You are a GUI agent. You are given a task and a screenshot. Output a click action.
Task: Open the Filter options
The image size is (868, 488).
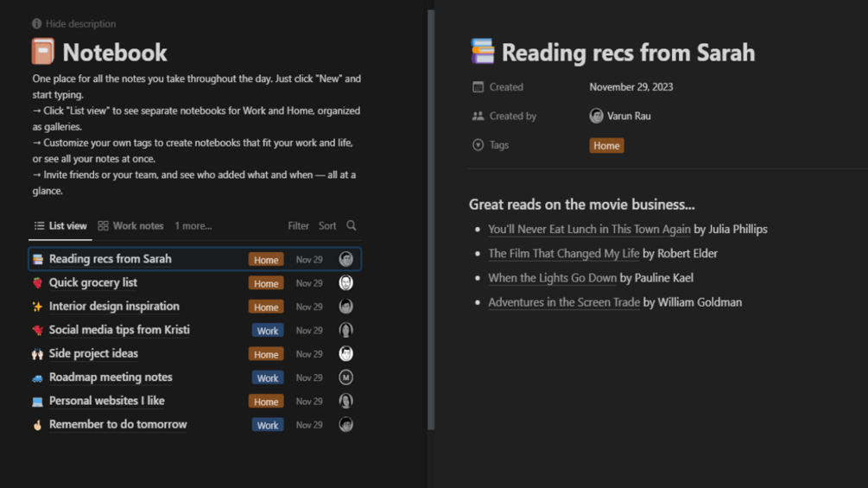coord(298,225)
